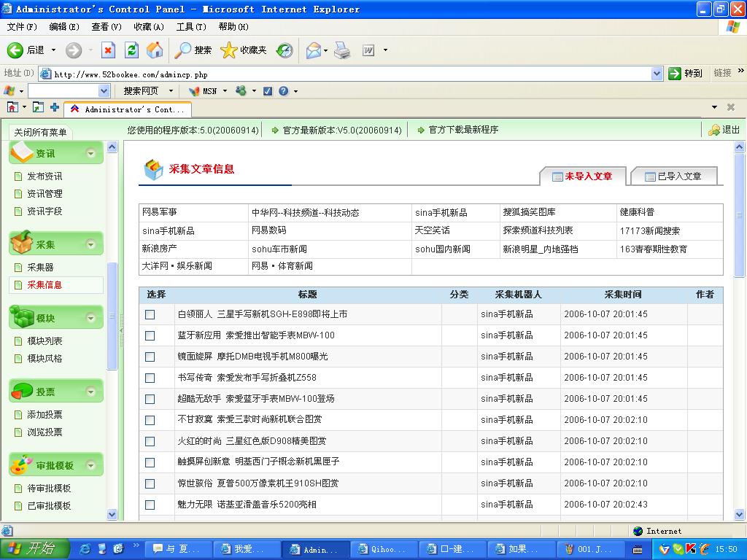The height and width of the screenshot is (560, 747).
Task: Click the MSN people toolbar icon
Action: point(241,90)
